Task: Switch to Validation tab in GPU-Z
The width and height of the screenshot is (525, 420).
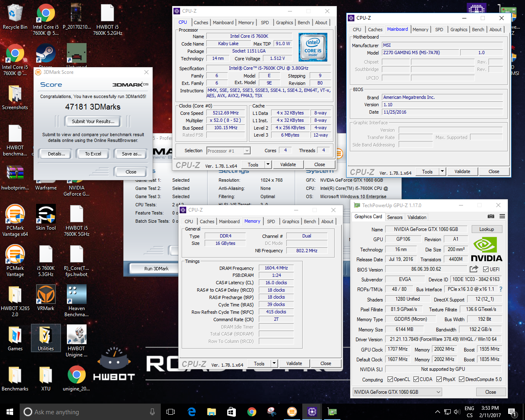Action: tap(417, 217)
